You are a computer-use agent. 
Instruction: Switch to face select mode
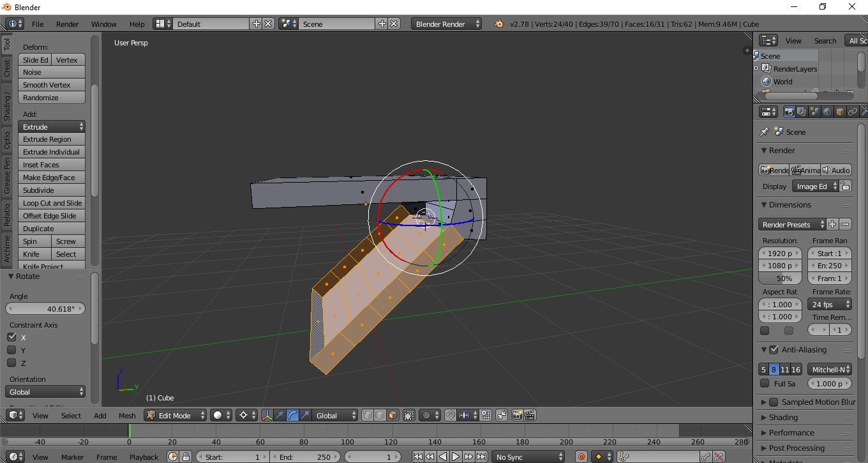point(393,415)
